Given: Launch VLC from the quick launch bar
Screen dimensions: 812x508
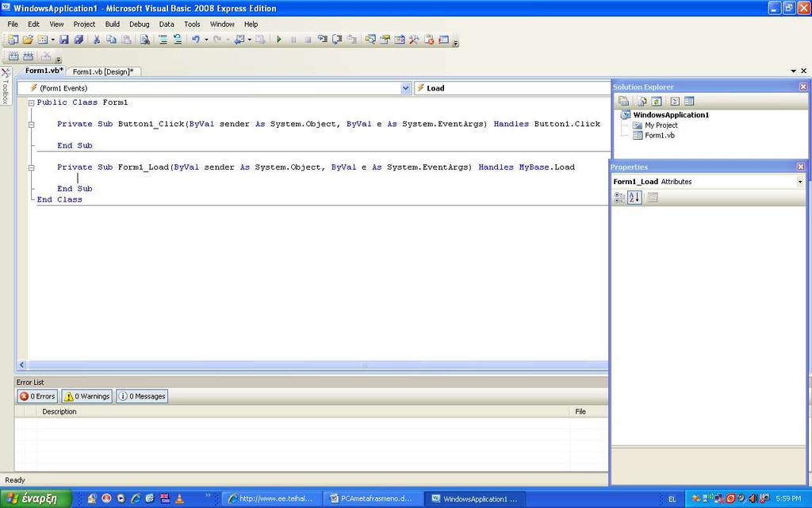Looking at the screenshot, I should [x=179, y=498].
